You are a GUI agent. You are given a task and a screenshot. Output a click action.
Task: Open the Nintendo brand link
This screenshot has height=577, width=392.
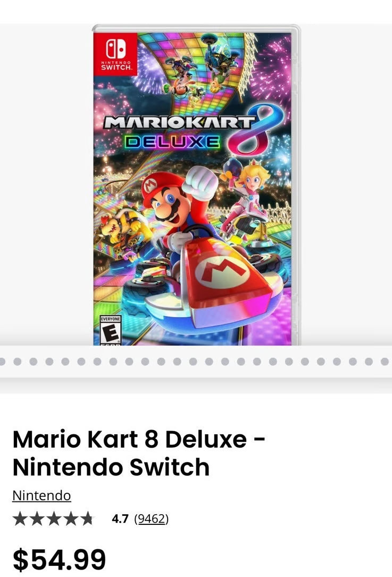tap(41, 496)
